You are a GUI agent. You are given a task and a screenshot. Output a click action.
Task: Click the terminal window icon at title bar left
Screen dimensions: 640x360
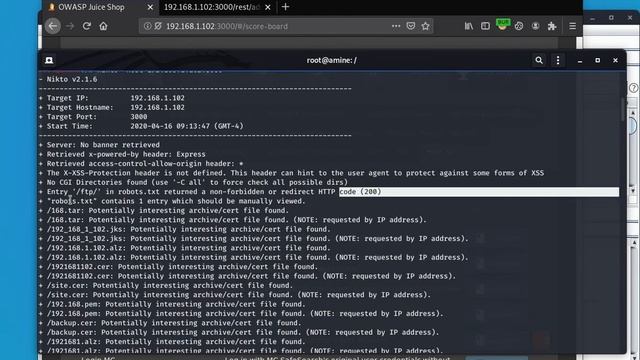coord(49,60)
